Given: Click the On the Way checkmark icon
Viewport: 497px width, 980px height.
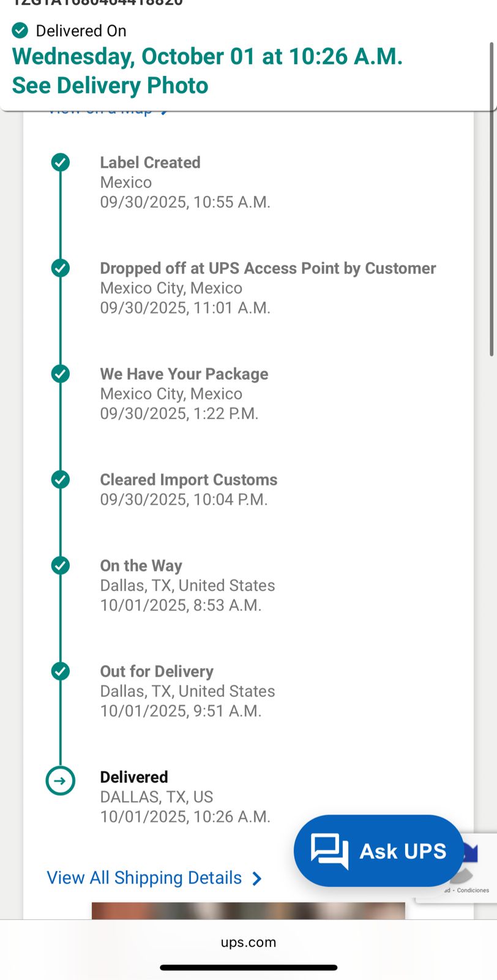Looking at the screenshot, I should click(x=60, y=565).
